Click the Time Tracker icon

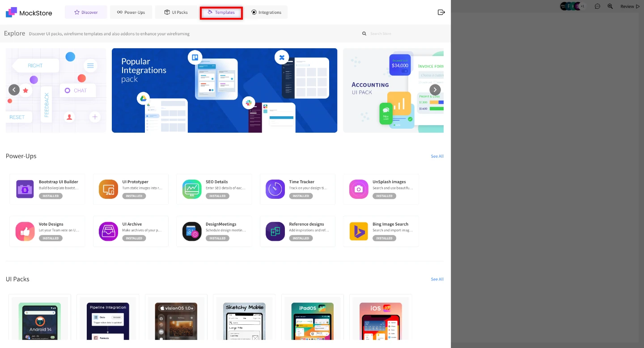click(x=275, y=189)
